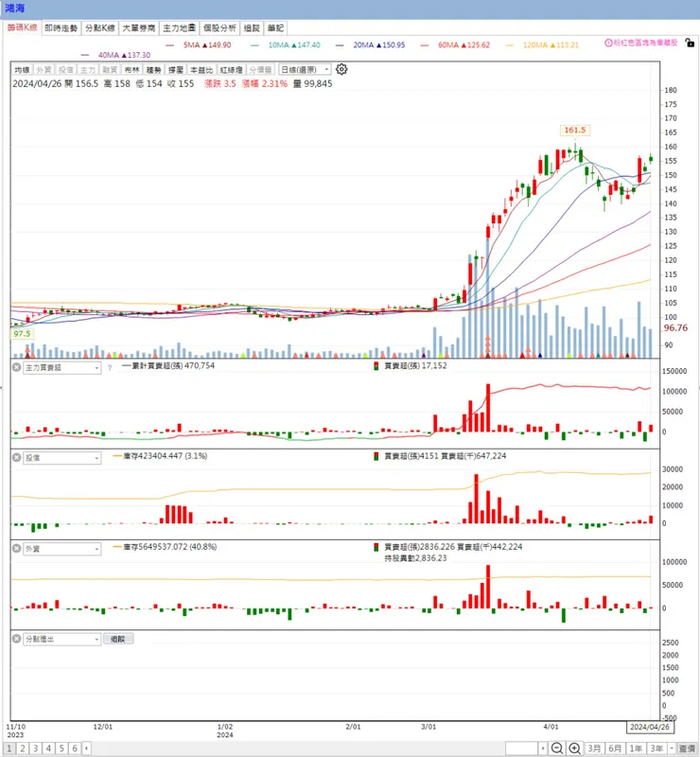700x757 pixels.
Task: Click the 5MA legend line swatch
Action: tap(170, 45)
